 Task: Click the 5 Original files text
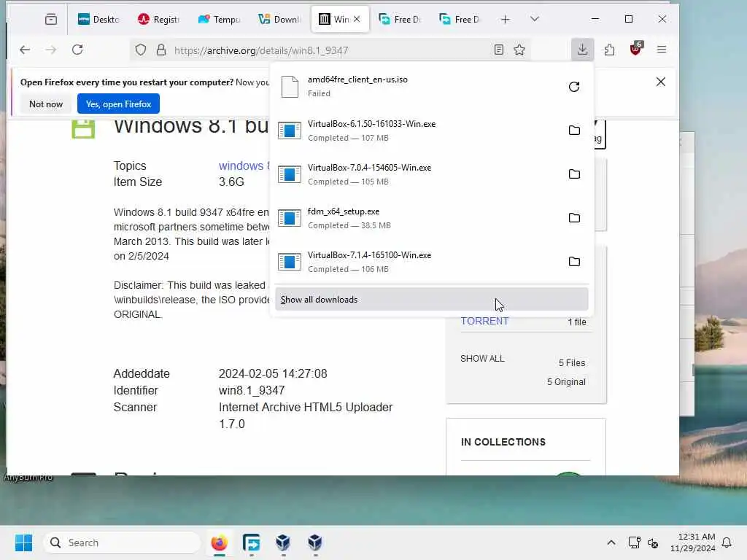point(566,382)
